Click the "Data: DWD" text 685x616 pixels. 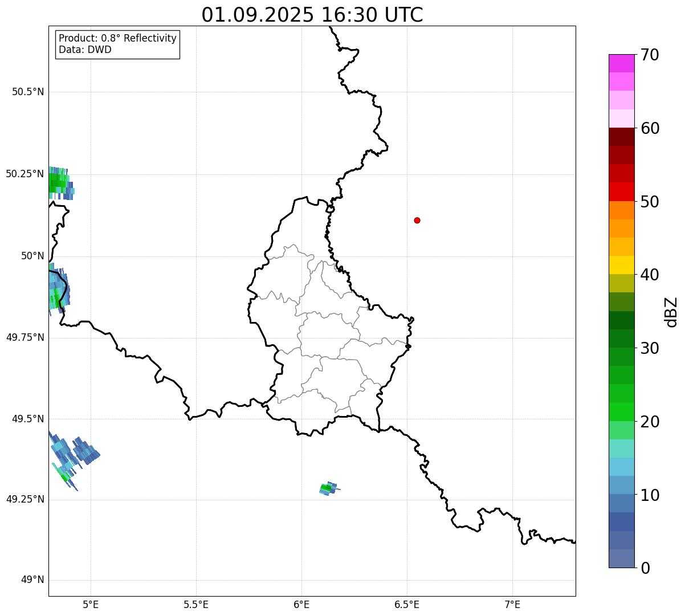tap(85, 50)
